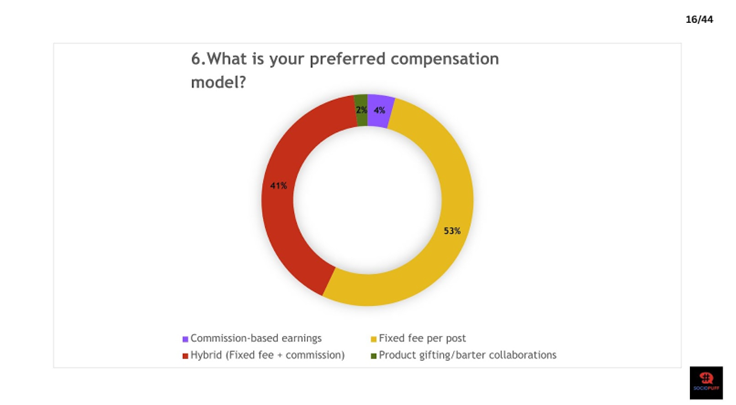
Task: Select the green 2% donut segment
Action: [361, 110]
